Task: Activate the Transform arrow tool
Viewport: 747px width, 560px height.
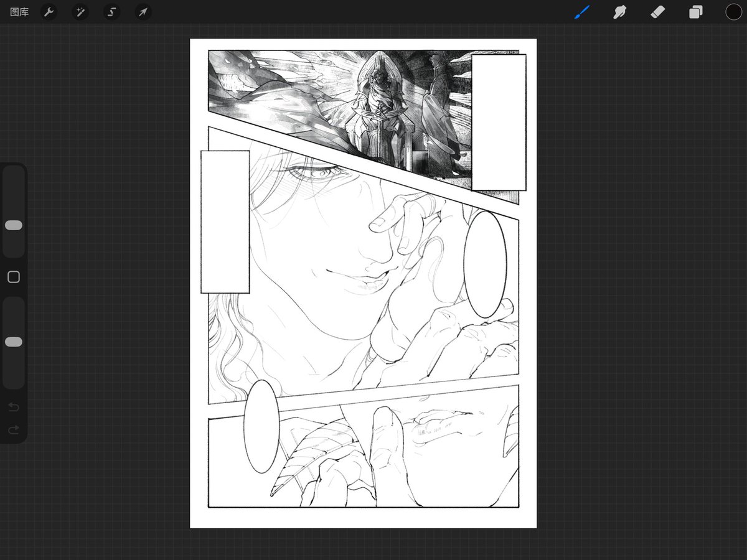Action: tap(143, 12)
